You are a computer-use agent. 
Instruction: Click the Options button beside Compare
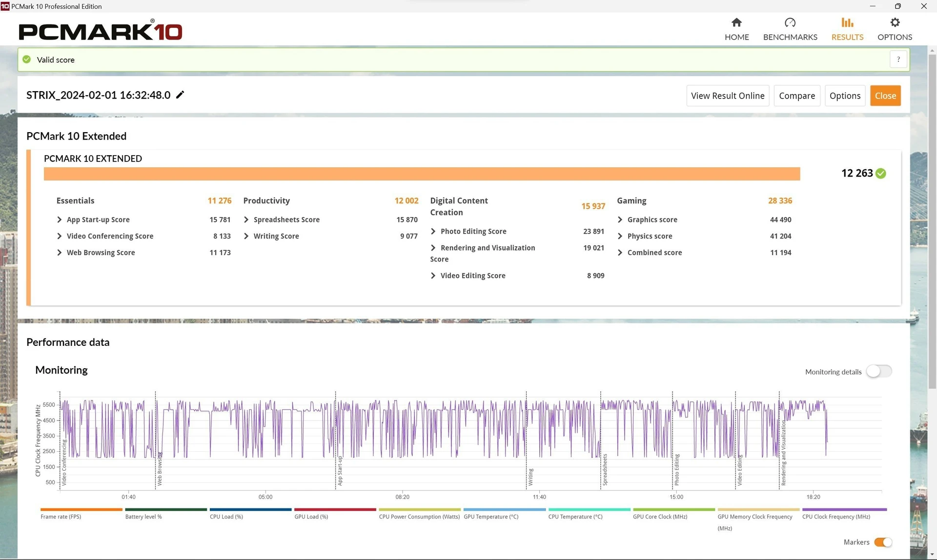[x=845, y=96]
